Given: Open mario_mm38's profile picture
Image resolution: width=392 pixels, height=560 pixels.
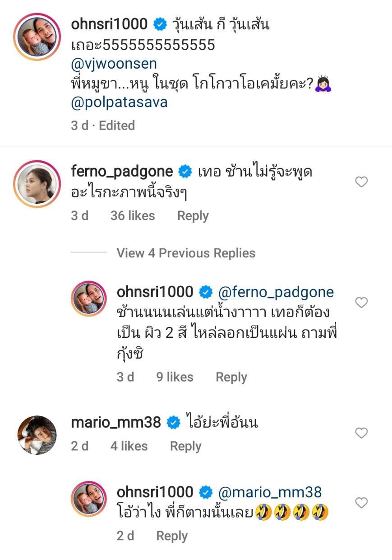Looking at the screenshot, I should pos(37,434).
